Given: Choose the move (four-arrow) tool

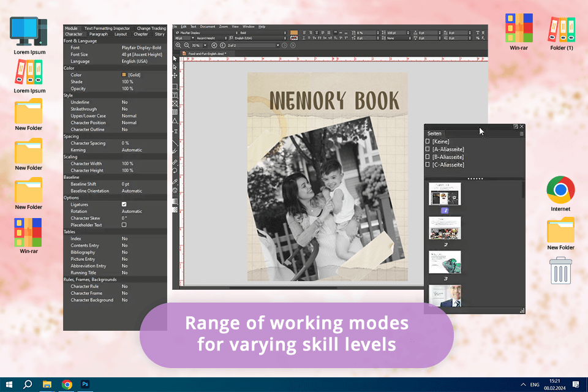Looking at the screenshot, I should [x=175, y=75].
